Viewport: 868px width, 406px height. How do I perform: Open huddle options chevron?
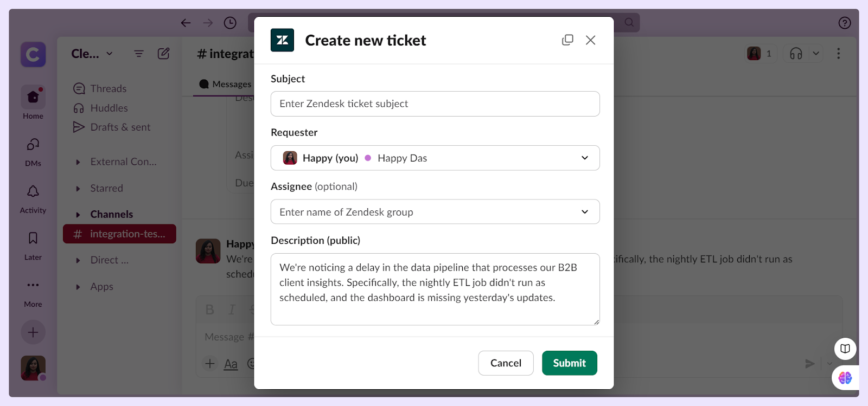tap(815, 53)
